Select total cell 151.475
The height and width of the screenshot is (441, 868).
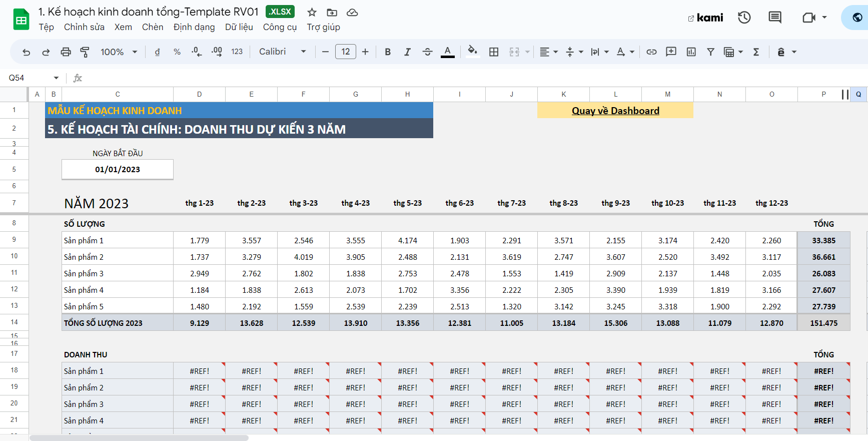[x=823, y=323]
